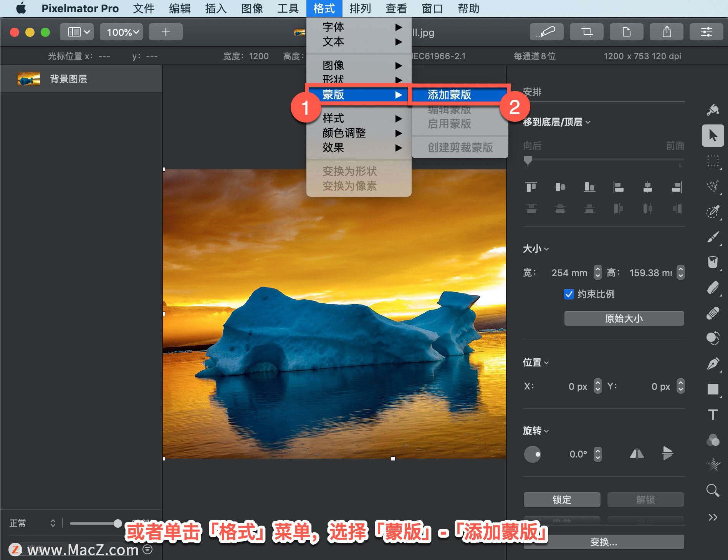
Task: Click the rotation angle dial
Action: point(532,454)
